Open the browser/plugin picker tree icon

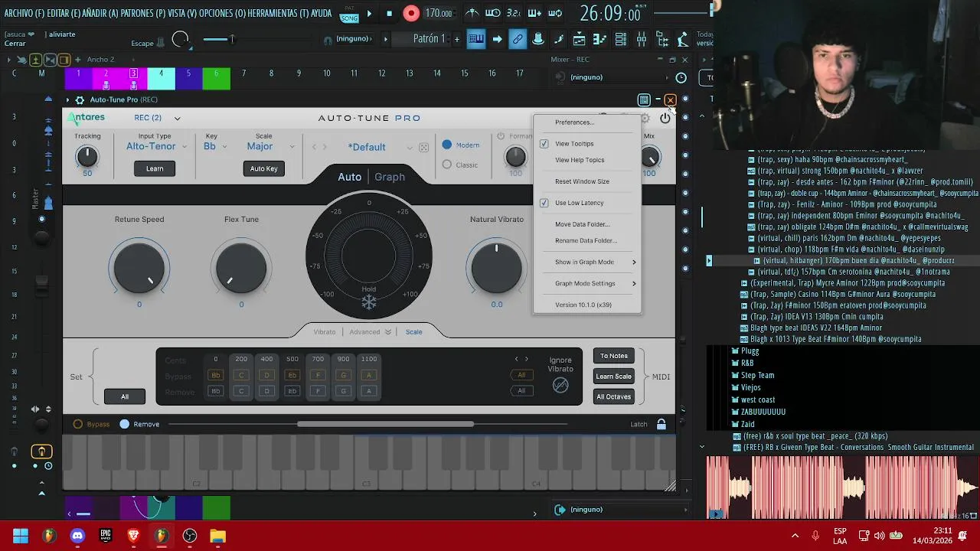pos(662,39)
